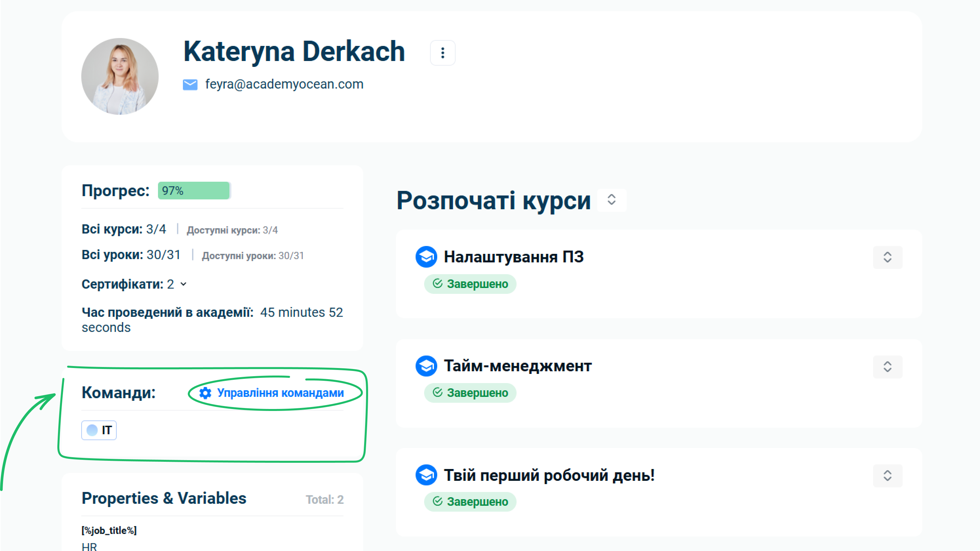The width and height of the screenshot is (980, 551).
Task: Click the [%job_title%] variable name
Action: [x=109, y=530]
